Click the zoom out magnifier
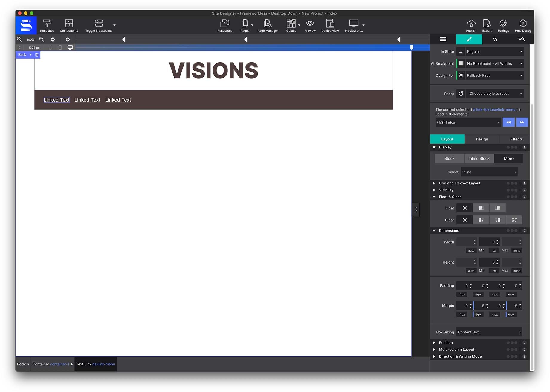550x392 pixels. point(19,39)
